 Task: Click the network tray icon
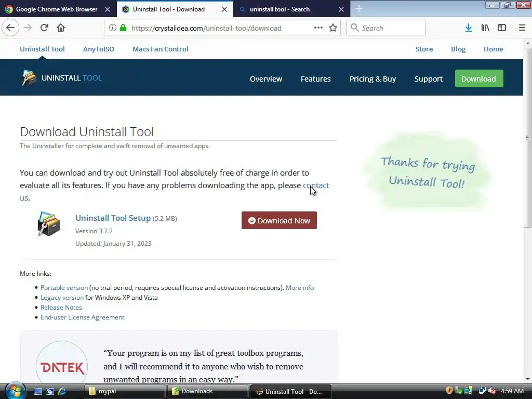(482, 391)
